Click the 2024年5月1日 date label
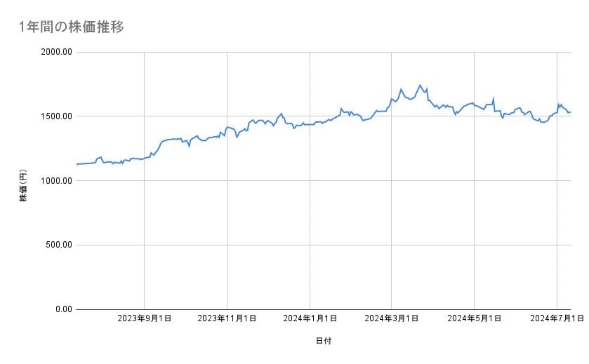Screen dimensions: 589x364 tap(474, 319)
